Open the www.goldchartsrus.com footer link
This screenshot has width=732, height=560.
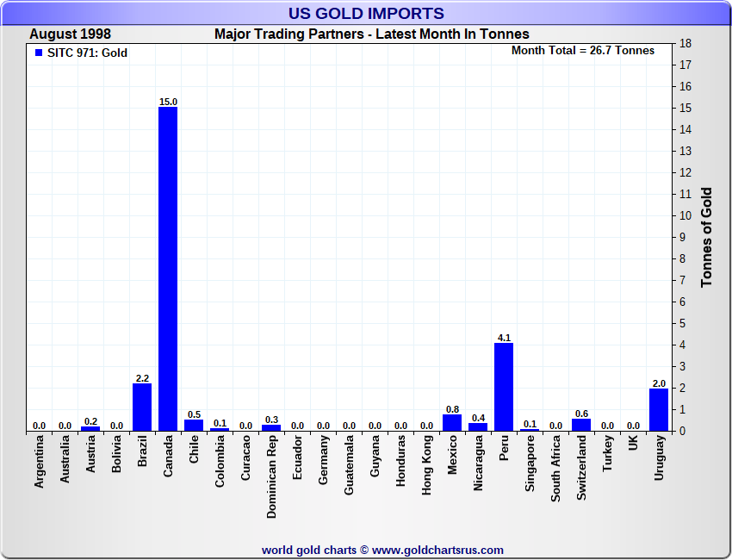pos(437,550)
